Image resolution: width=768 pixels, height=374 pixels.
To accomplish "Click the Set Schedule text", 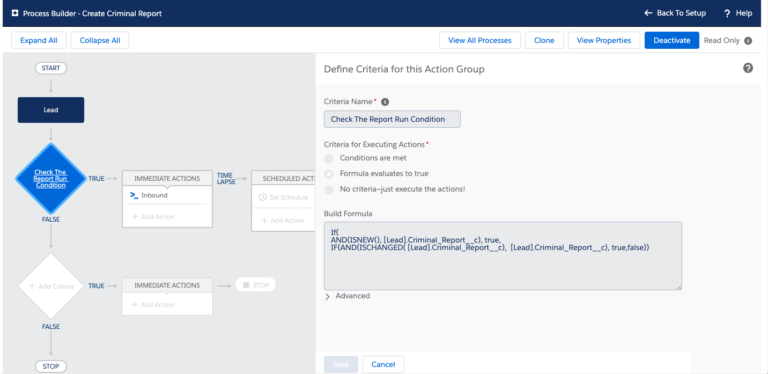I will 288,197.
